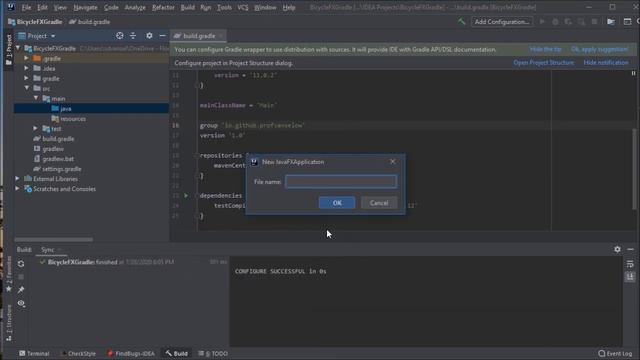Expand the .gradle folder

coord(27,58)
